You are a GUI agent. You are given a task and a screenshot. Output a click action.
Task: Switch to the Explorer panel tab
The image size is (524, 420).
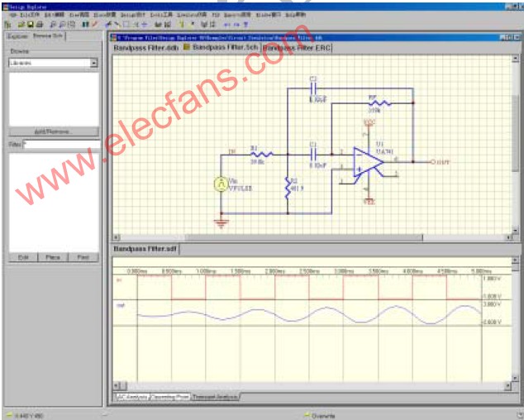click(17, 36)
